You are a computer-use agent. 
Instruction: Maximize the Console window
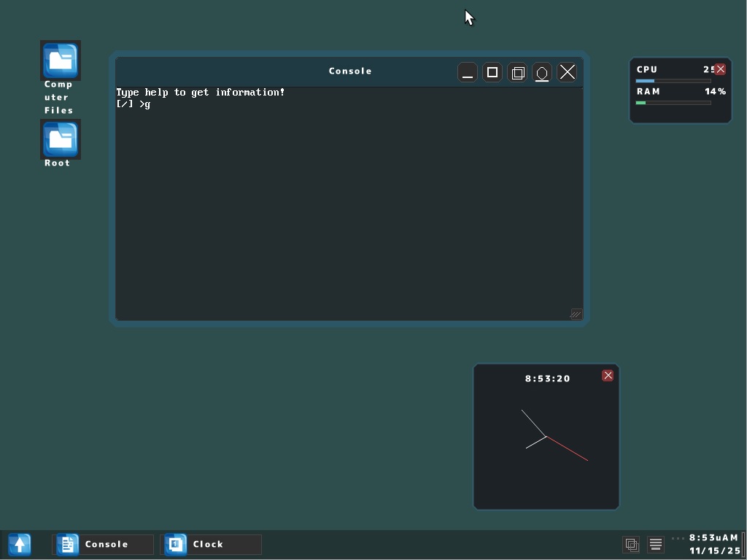tap(492, 73)
